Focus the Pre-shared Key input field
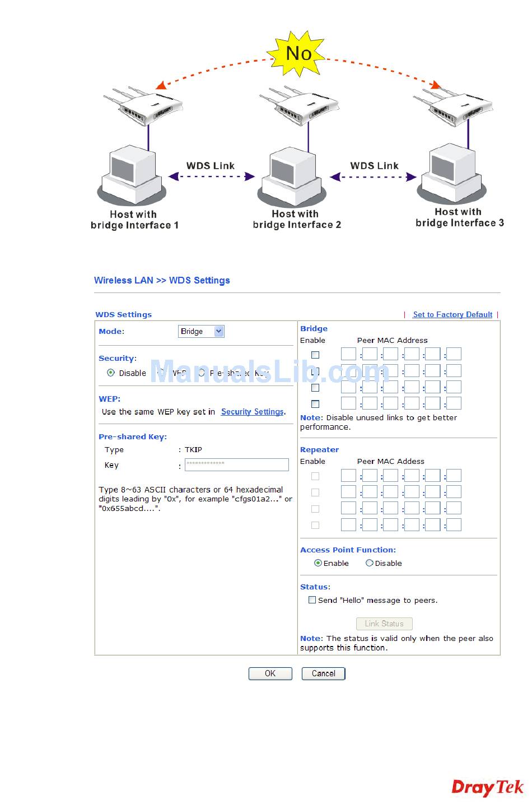This screenshot has height=804, width=532. pyautogui.click(x=237, y=464)
